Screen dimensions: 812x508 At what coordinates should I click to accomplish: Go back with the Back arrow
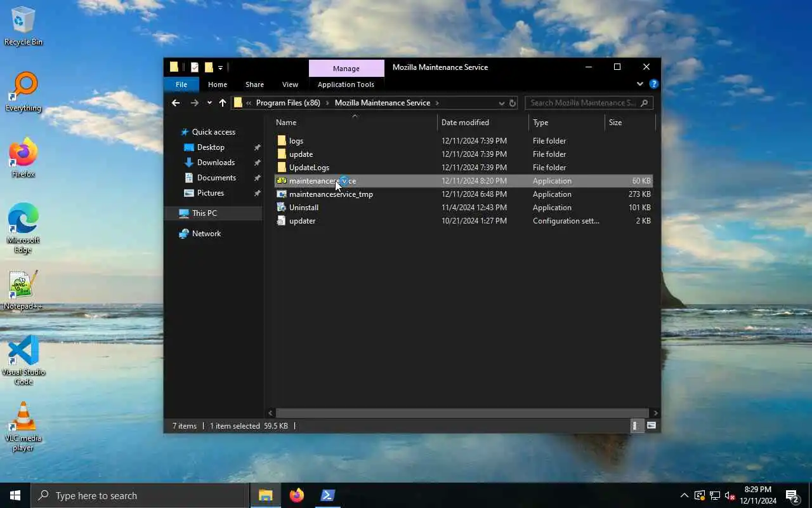pos(176,103)
